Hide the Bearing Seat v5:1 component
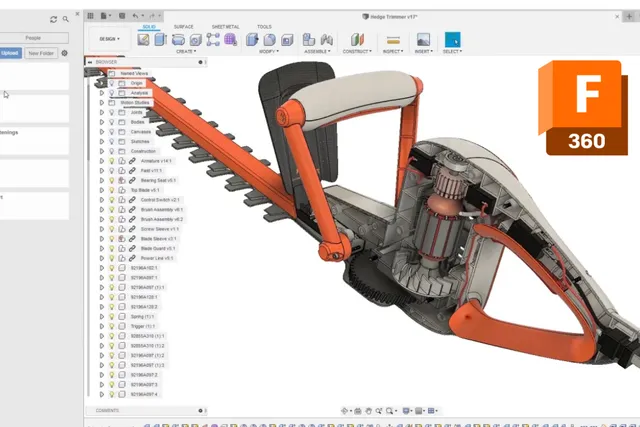Image resolution: width=640 pixels, height=427 pixels. [x=111, y=180]
